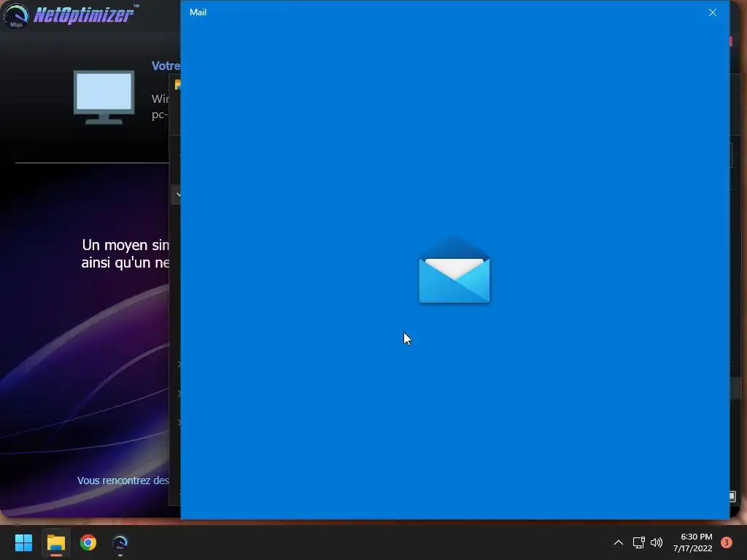Screen dimensions: 747x560
Task: Open volume control in system tray
Action: click(657, 542)
